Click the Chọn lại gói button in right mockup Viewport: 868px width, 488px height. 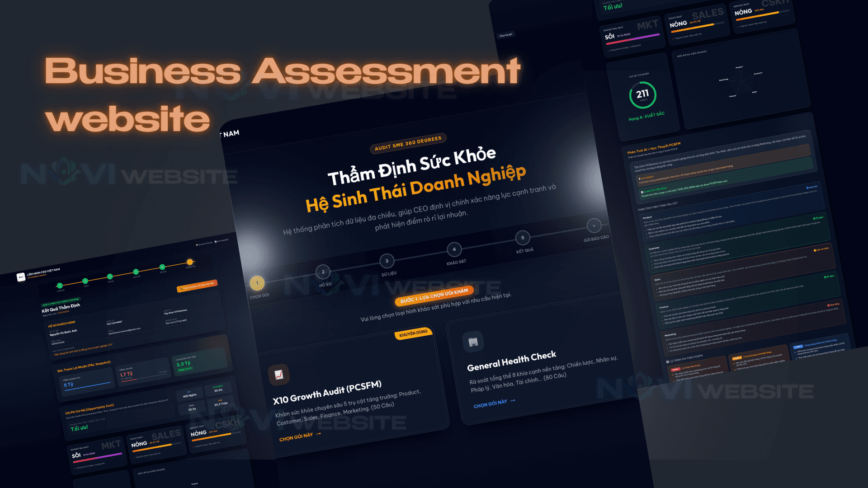[x=506, y=35]
